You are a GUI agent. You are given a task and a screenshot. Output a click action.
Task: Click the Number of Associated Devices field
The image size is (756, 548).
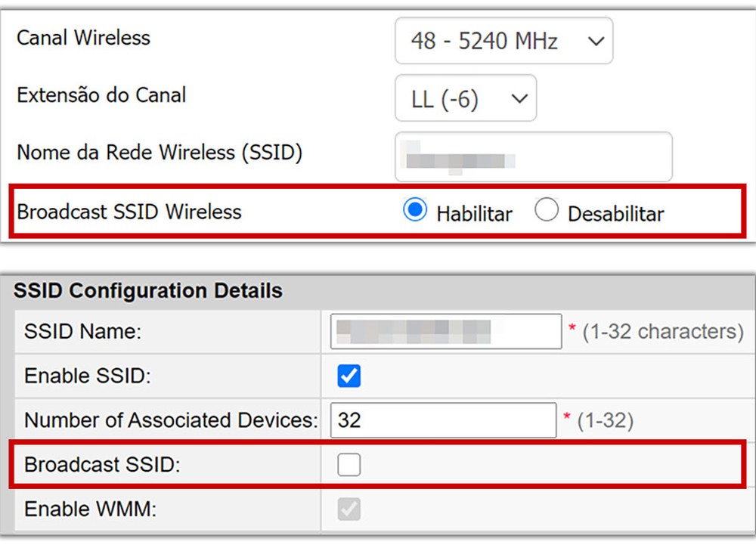443,420
